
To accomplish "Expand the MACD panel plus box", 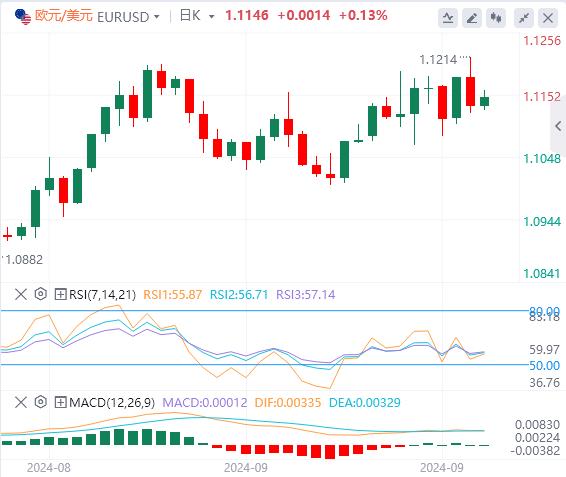I will (60, 402).
